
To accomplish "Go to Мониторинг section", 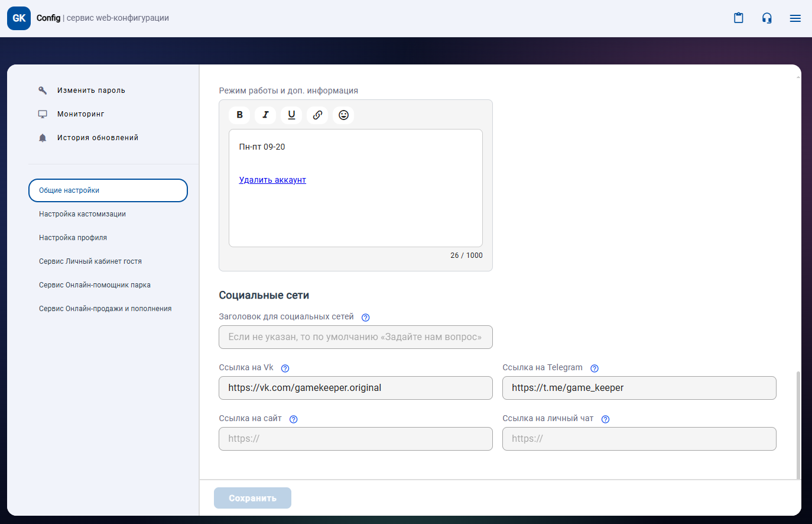I will click(x=80, y=114).
